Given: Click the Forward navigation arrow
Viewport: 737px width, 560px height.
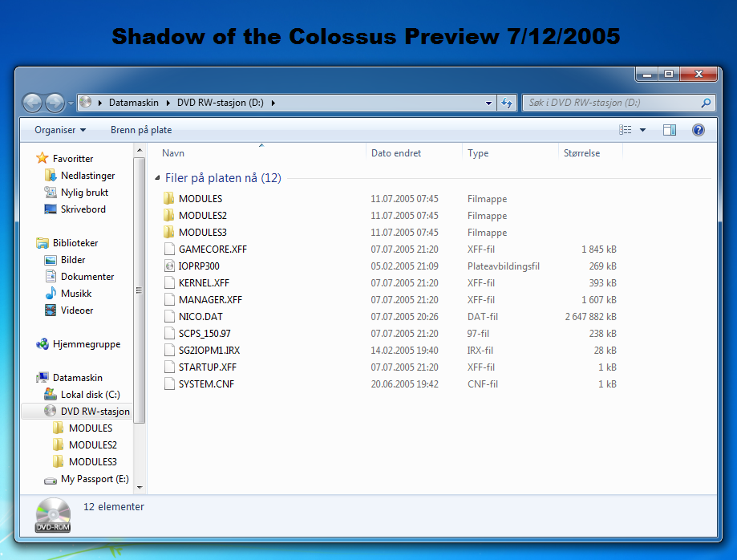Looking at the screenshot, I should tap(55, 103).
